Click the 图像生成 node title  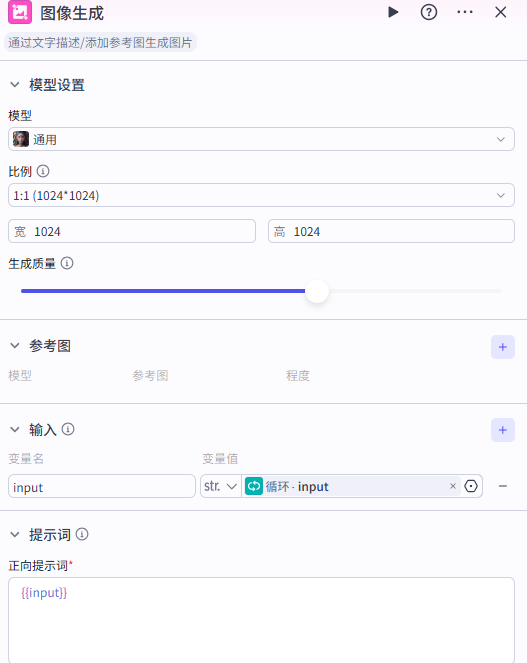[x=72, y=13]
